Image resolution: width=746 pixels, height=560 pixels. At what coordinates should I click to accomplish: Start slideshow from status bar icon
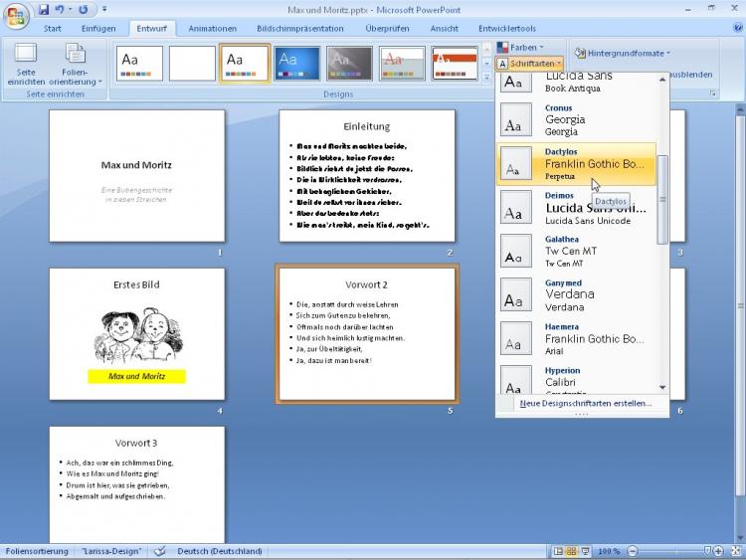tap(584, 551)
